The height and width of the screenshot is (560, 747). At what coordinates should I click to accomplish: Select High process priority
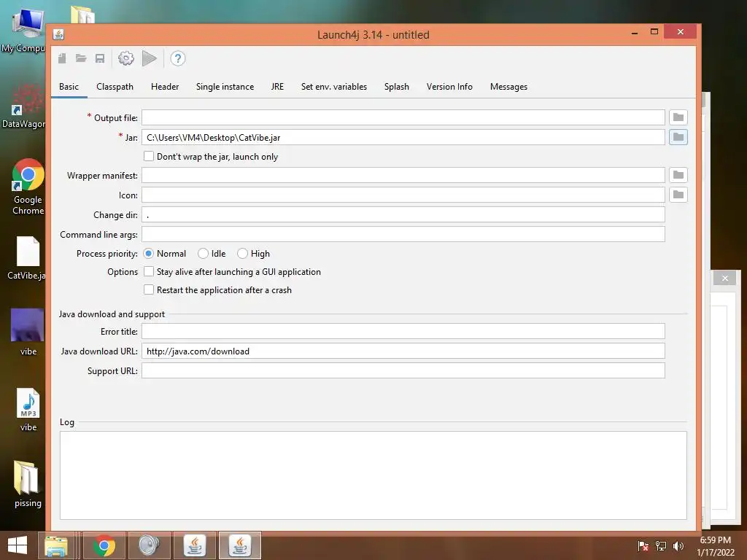tap(242, 253)
